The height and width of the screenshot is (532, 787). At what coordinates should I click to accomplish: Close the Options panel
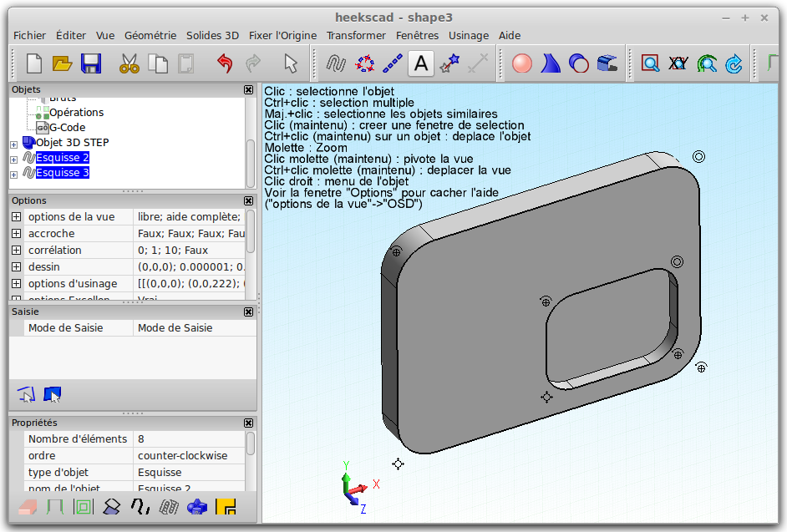click(248, 200)
